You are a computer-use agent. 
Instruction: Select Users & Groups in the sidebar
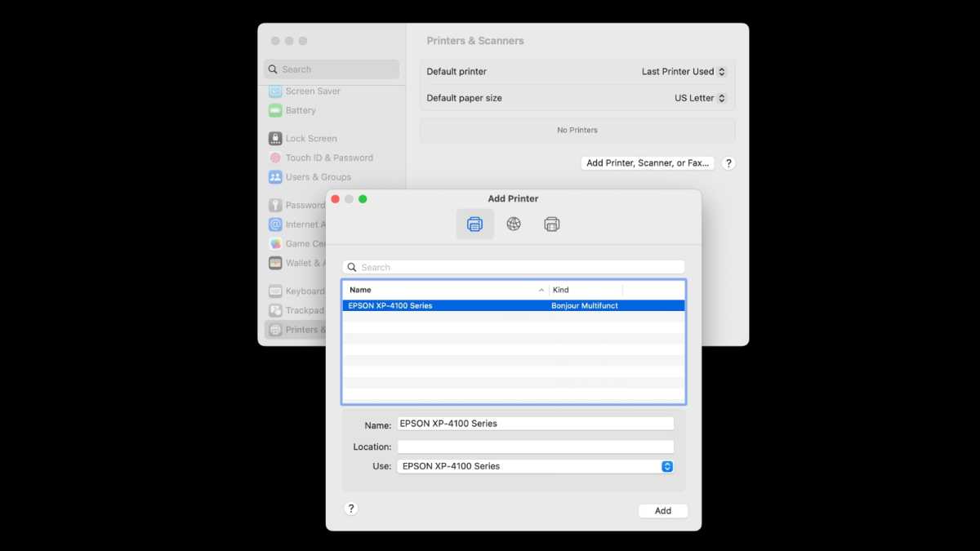coord(310,177)
